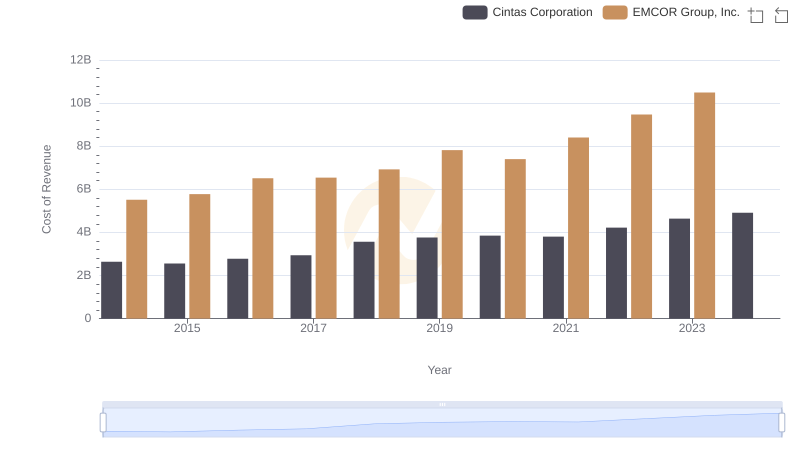Click the zoom reset icon

click(781, 15)
